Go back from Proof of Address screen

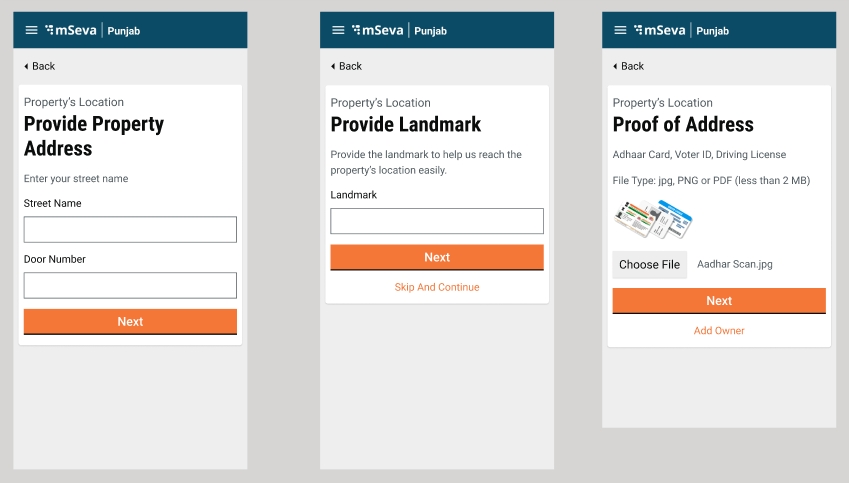(x=629, y=66)
